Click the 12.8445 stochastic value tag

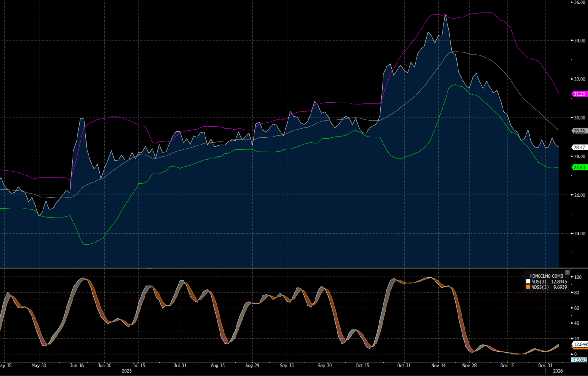(580, 344)
